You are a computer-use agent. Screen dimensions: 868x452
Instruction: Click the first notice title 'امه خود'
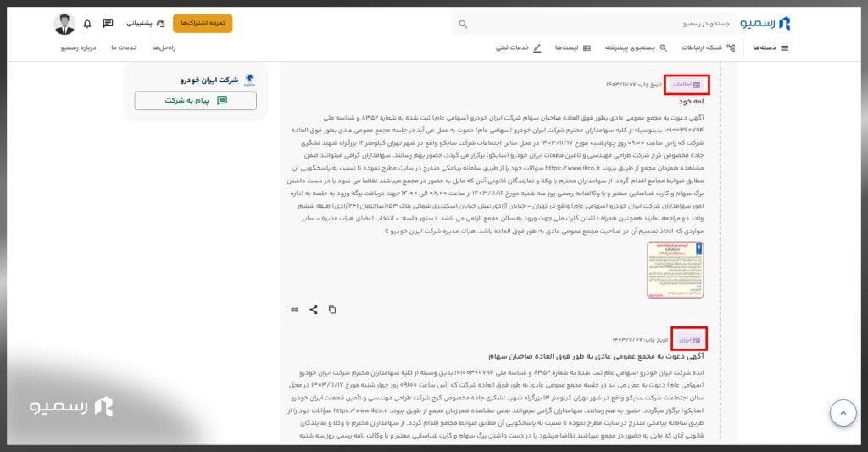click(692, 102)
